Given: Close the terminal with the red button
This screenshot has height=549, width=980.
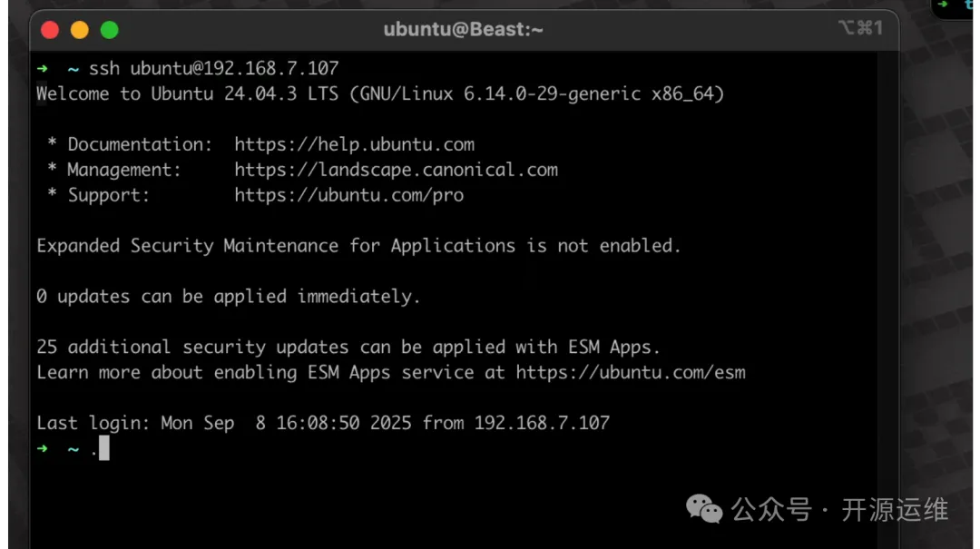Looking at the screenshot, I should pyautogui.click(x=50, y=30).
